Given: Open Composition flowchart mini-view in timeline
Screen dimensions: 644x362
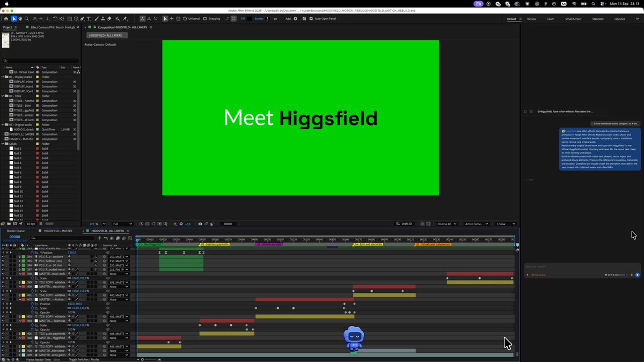Looking at the screenshot, I should [x=106, y=238].
